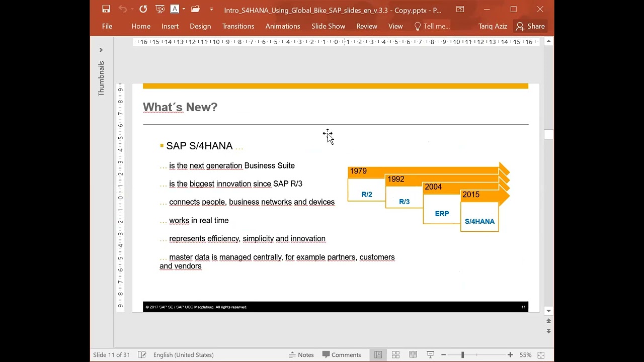The image size is (644, 362).
Task: Open the Design tab
Action: coord(200,26)
